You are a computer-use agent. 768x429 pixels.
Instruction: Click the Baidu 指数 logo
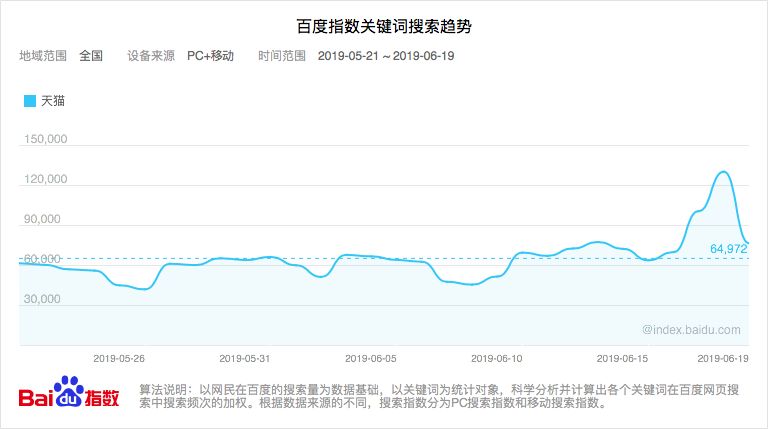(x=69, y=393)
